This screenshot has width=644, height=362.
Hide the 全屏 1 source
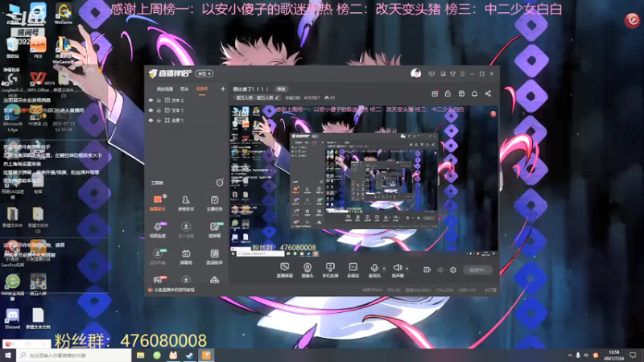151,121
